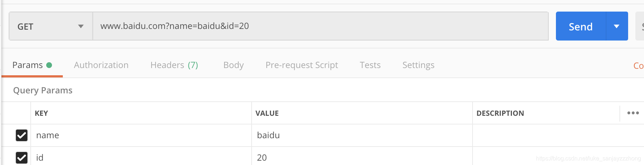Open the Authorization tab
This screenshot has width=644, height=165.
101,65
